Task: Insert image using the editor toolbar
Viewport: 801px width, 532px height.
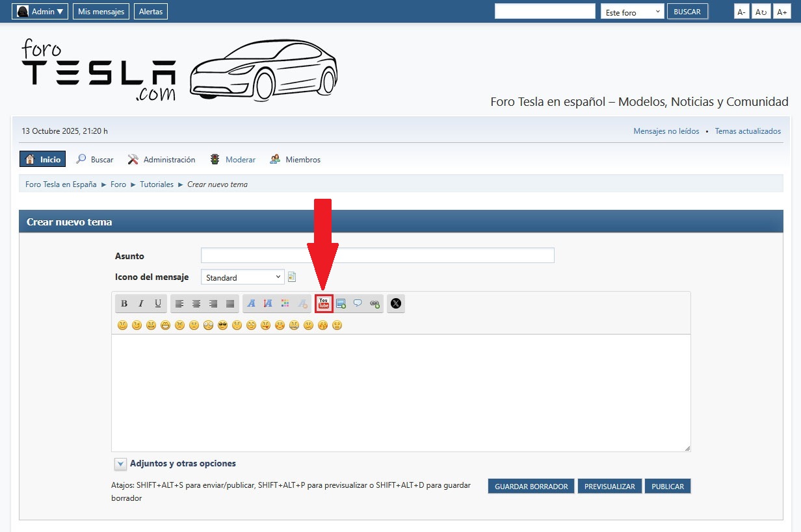Action: tap(341, 303)
